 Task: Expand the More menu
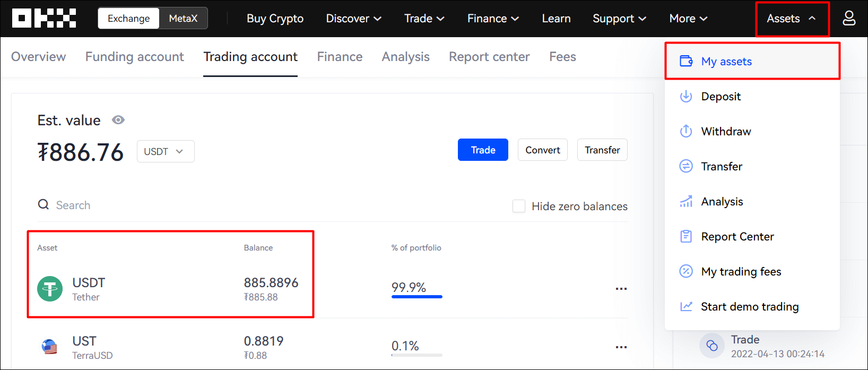688,18
